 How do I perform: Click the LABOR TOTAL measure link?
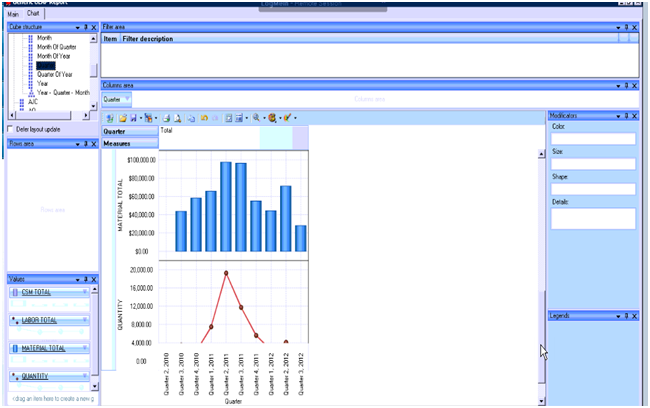pyautogui.click(x=39, y=320)
